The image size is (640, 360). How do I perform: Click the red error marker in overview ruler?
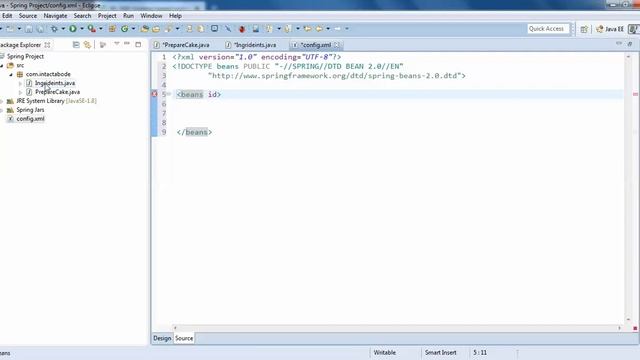636,94
